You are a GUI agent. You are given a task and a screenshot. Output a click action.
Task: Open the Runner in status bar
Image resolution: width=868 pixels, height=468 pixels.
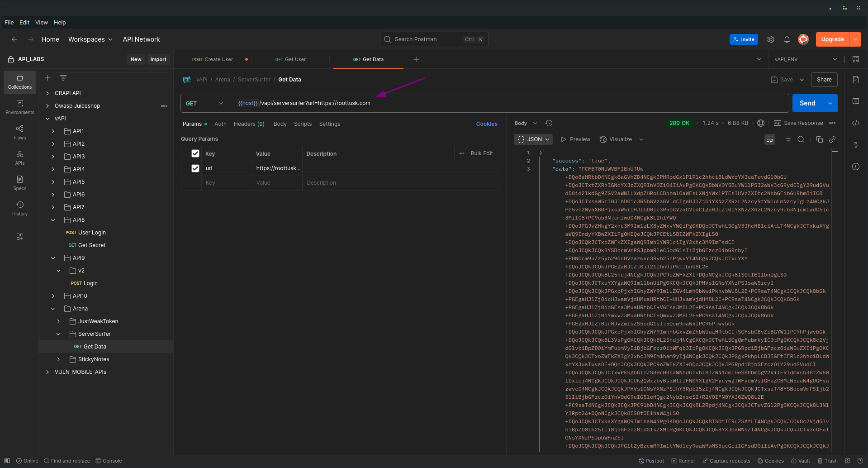(683, 461)
